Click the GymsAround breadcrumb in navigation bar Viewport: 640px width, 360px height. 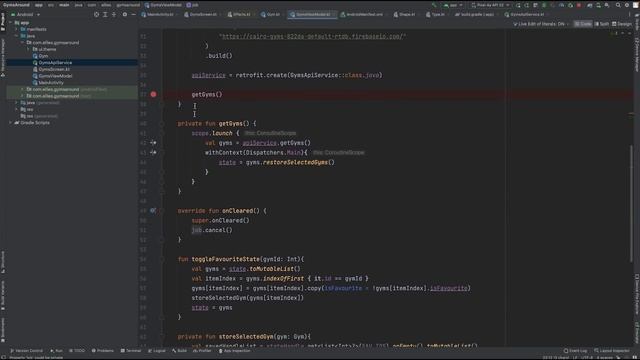pos(16,5)
